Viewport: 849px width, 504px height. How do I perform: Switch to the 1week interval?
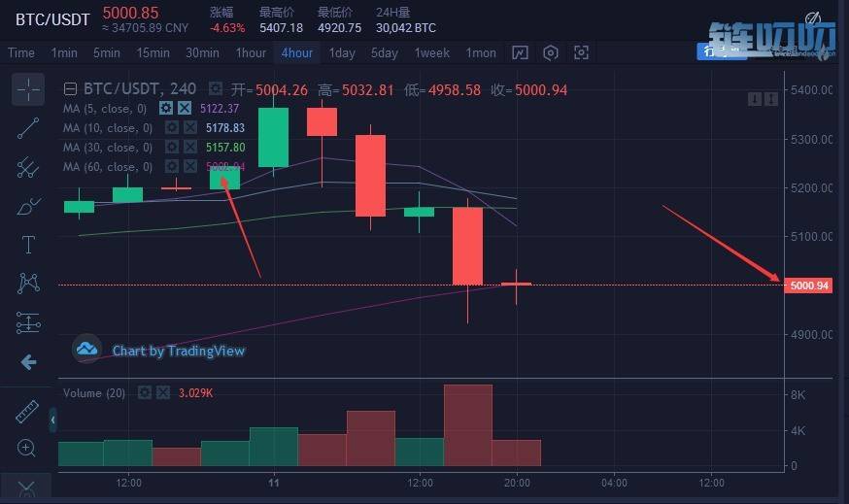tap(432, 53)
